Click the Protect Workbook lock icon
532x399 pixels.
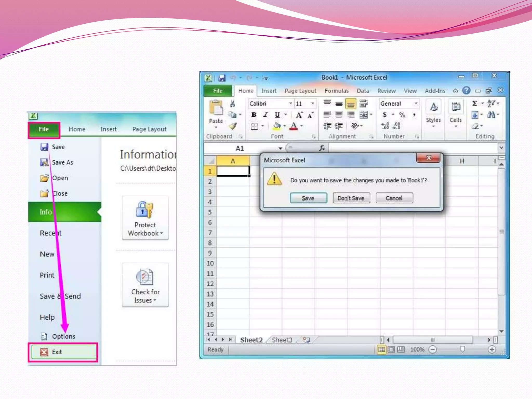click(x=145, y=210)
